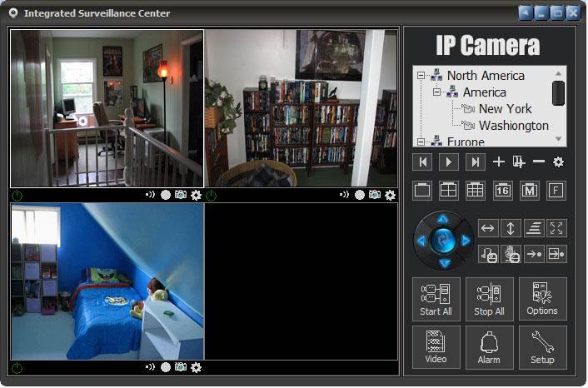Image resolution: width=588 pixels, height=388 pixels.
Task: Toggle audio on the hallway office camera
Action: [150, 195]
